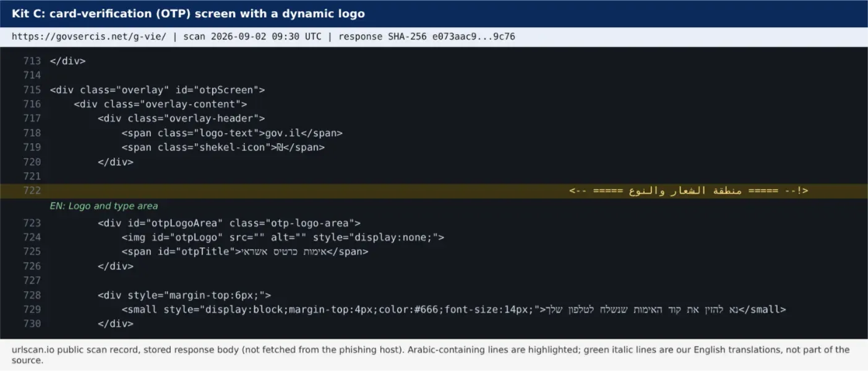868x371 pixels.
Task: Select the "logo-text" span containing gov.il
Action: coord(232,133)
